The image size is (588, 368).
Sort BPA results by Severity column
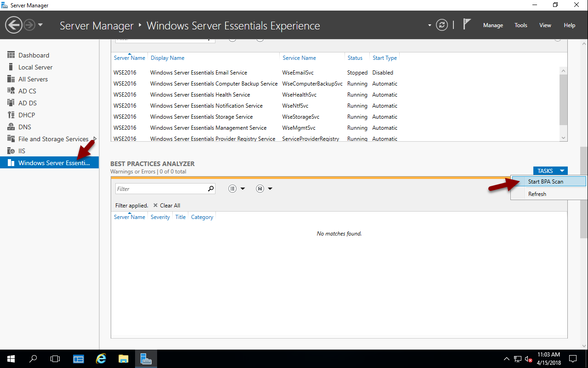coord(160,217)
